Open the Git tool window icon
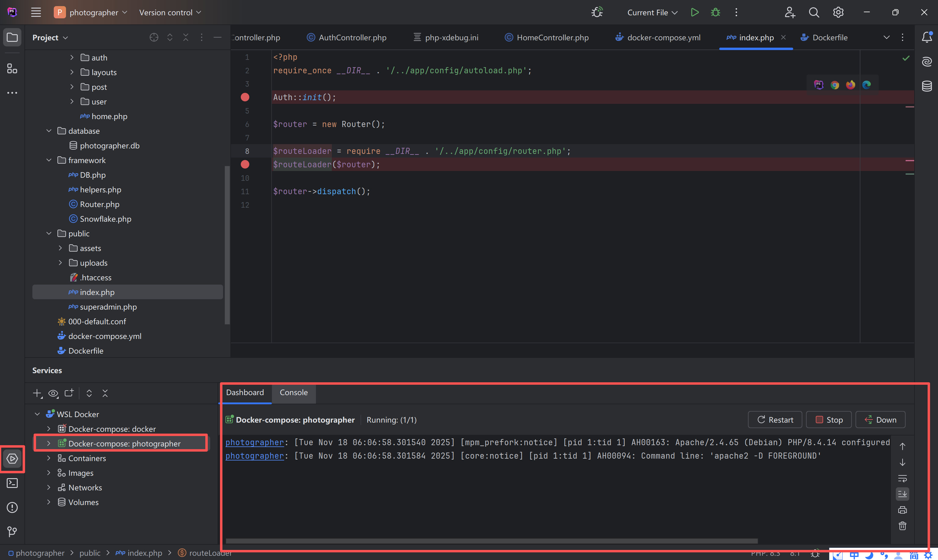The image size is (938, 560). pyautogui.click(x=12, y=532)
